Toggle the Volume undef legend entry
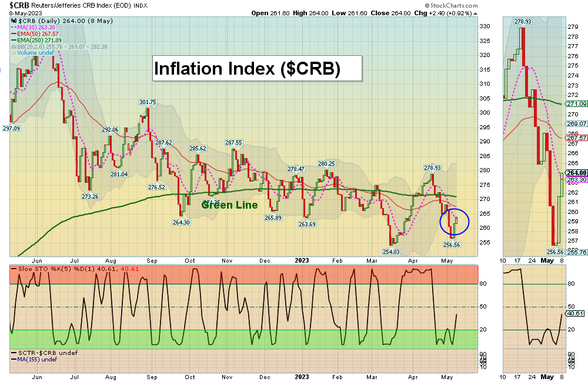 (x=36, y=53)
